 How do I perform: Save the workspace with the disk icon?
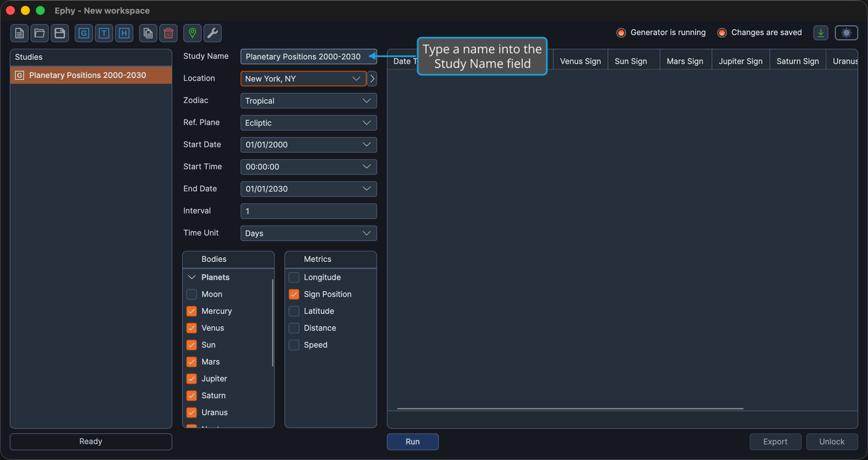coord(60,33)
